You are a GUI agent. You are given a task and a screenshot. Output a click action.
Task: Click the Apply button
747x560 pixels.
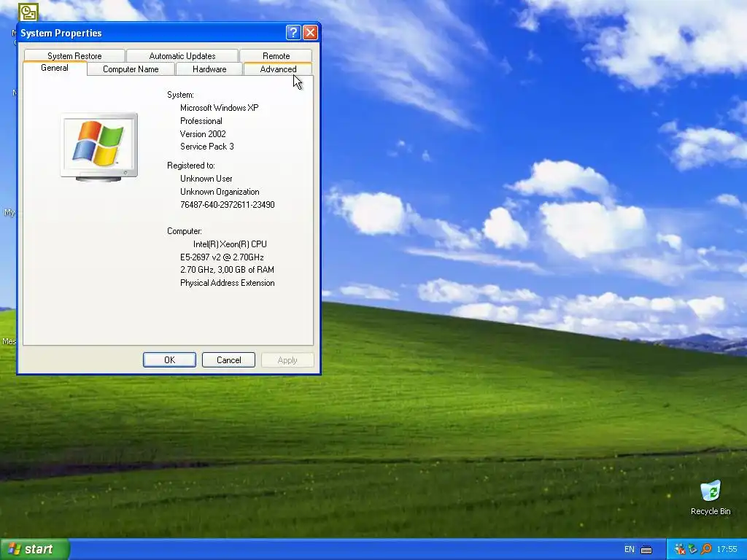tap(287, 360)
